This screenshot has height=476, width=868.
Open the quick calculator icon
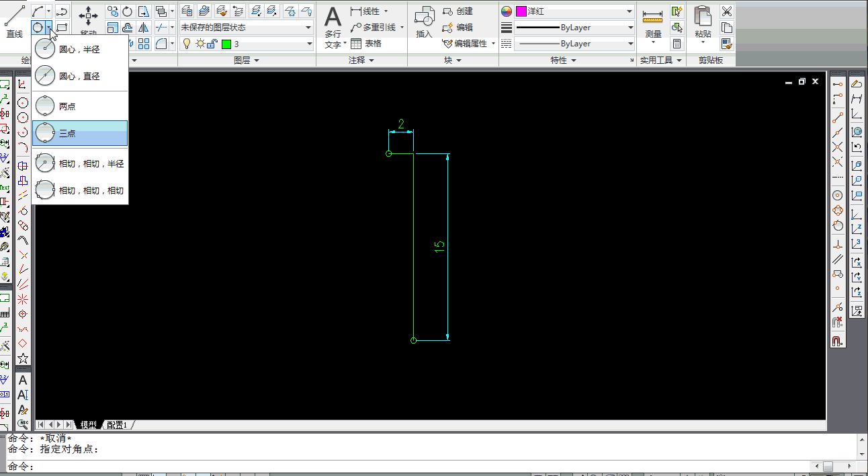[677, 44]
